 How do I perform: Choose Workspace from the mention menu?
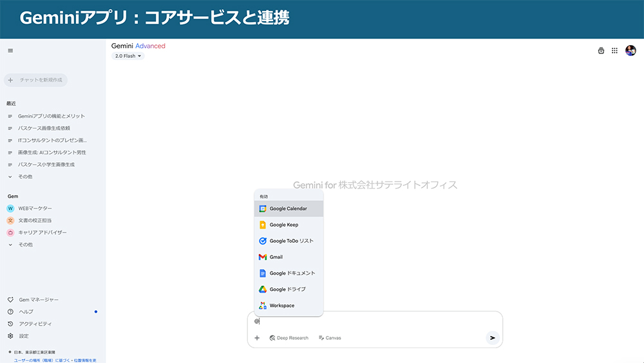(x=289, y=306)
